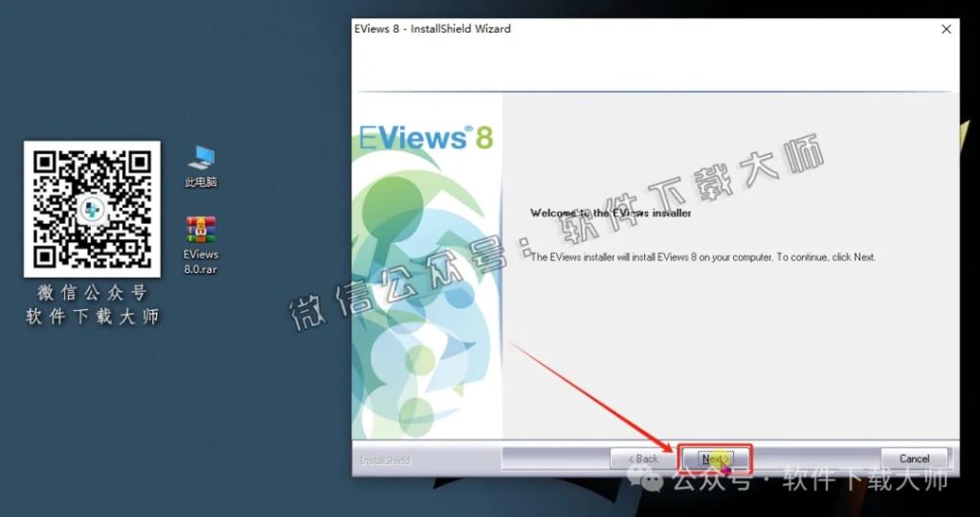The height and width of the screenshot is (517, 980).
Task: Click the Back button in the wizard
Action: pyautogui.click(x=643, y=459)
